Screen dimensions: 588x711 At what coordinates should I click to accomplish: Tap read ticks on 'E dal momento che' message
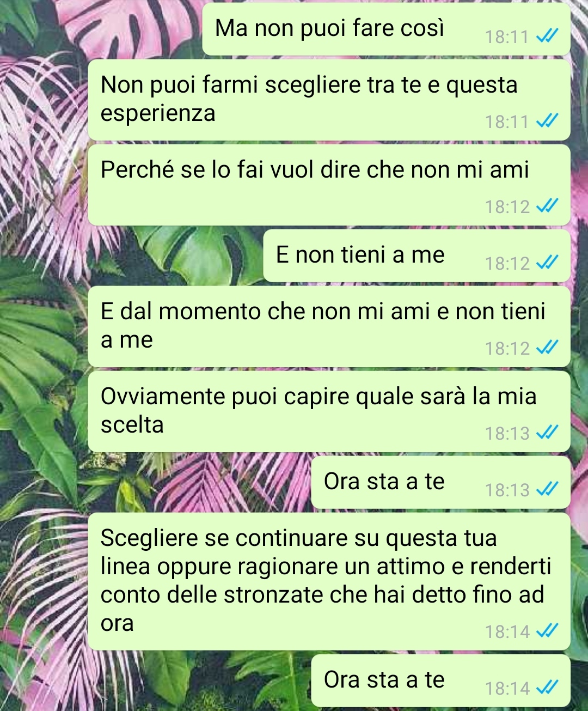[547, 348]
